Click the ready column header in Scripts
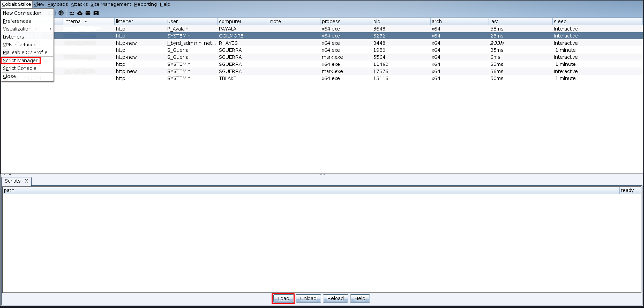The image size is (644, 308). coord(630,190)
